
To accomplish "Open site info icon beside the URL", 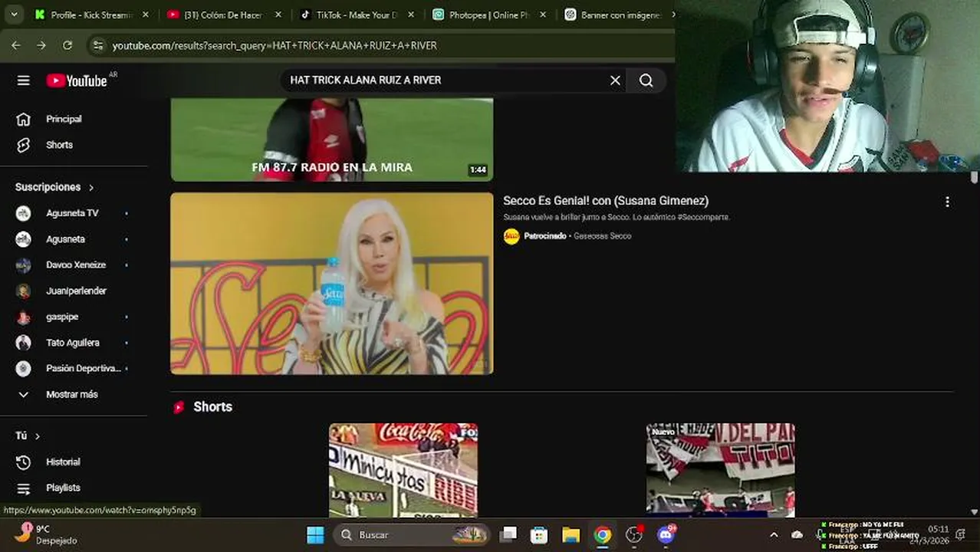I will [97, 46].
